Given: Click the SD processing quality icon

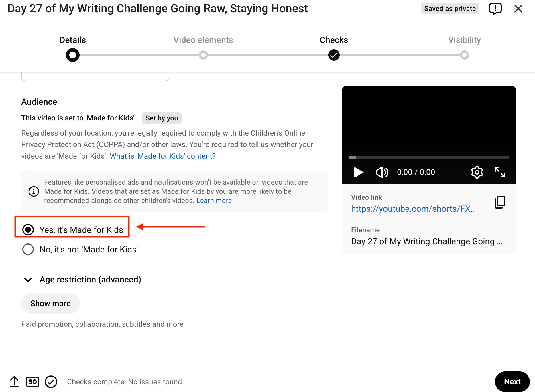Looking at the screenshot, I should tap(32, 381).
